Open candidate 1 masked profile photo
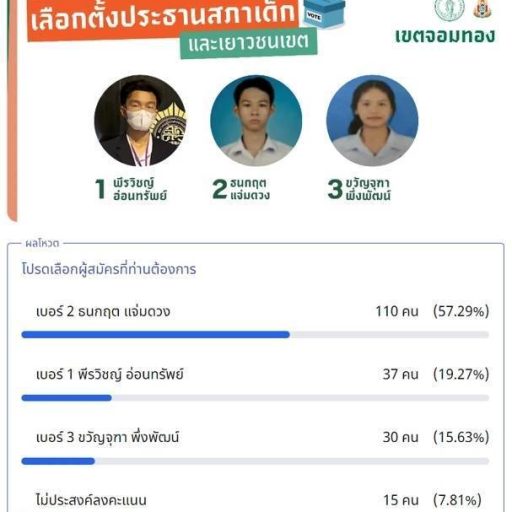 (140, 120)
